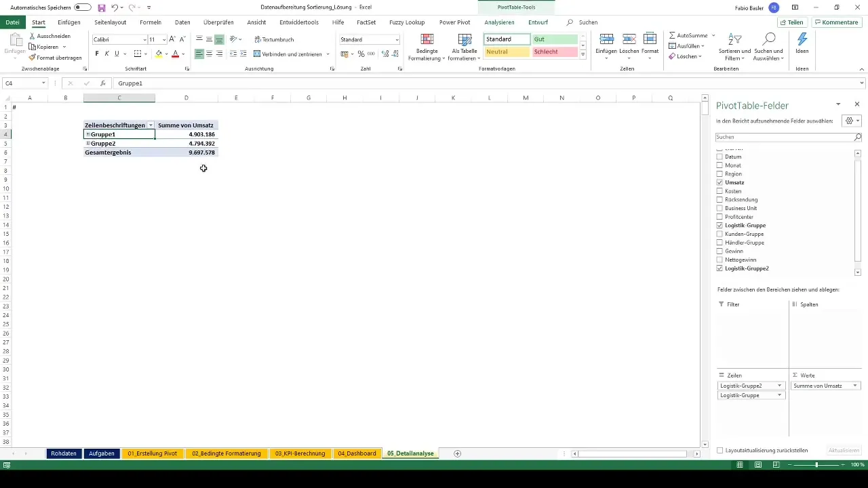
Task: Open Summe von Umsatz value field dropdown
Action: tap(854, 386)
